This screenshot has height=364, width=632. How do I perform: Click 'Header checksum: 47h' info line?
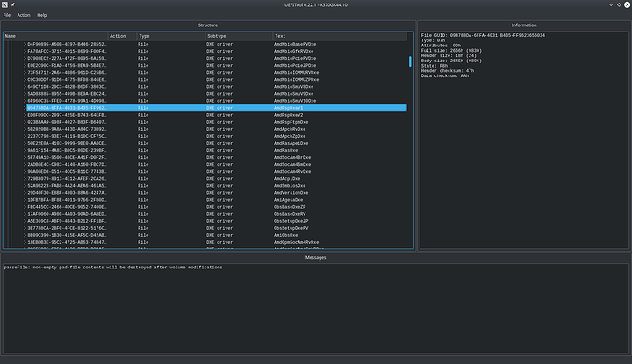point(448,71)
